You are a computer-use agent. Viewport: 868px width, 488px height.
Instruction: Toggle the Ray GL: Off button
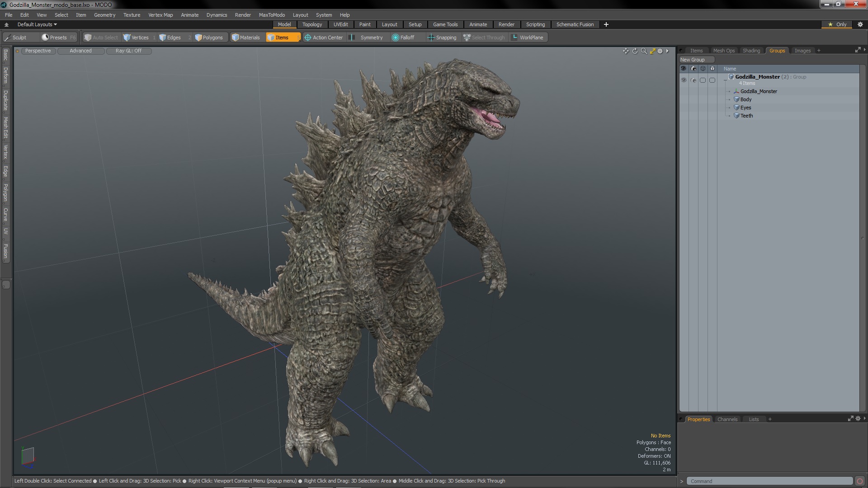coord(129,51)
